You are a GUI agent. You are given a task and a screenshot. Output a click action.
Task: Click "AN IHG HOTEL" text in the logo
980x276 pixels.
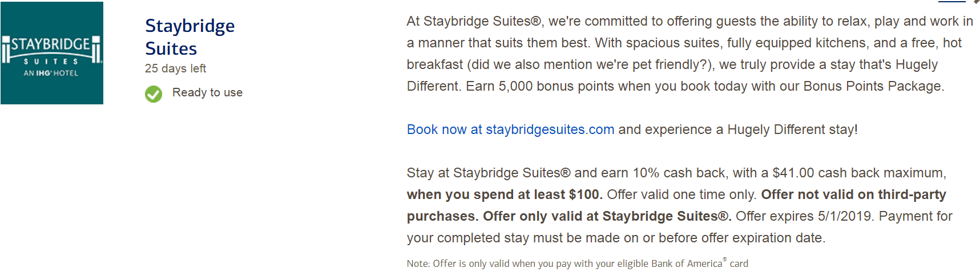click(51, 73)
